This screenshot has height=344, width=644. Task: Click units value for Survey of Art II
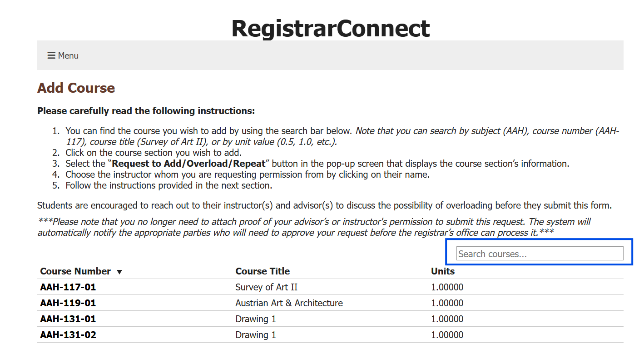coord(447,287)
